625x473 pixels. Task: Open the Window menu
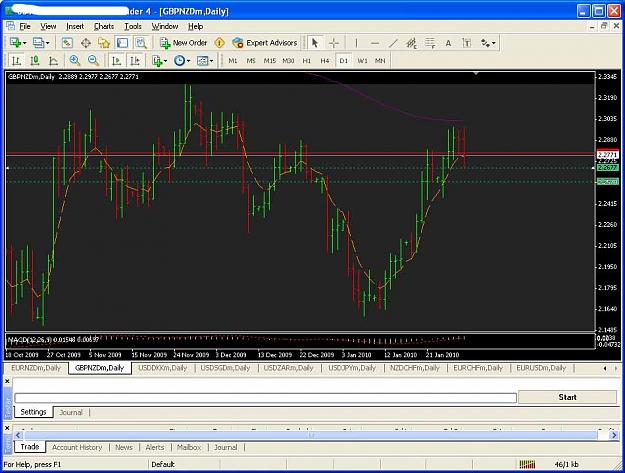coord(165,26)
